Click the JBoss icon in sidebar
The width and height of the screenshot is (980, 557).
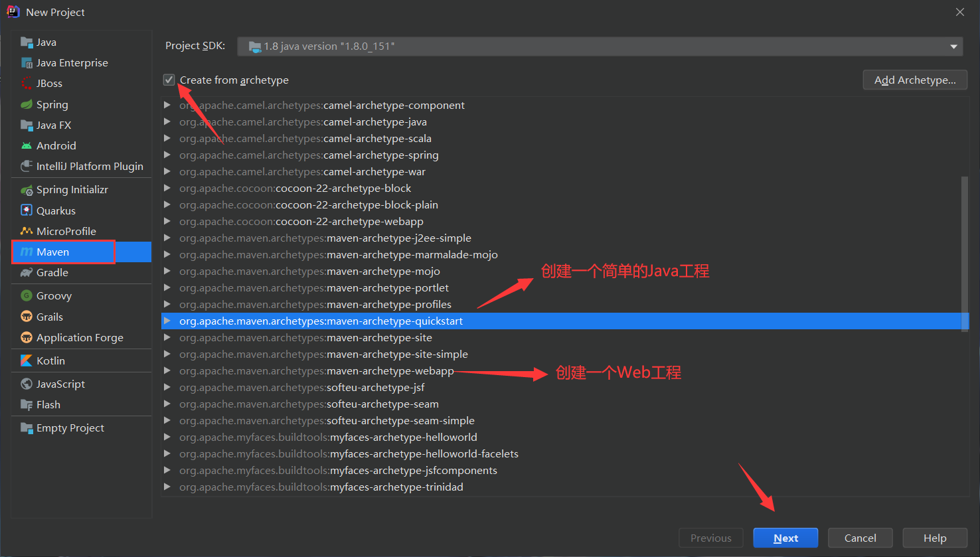point(27,84)
